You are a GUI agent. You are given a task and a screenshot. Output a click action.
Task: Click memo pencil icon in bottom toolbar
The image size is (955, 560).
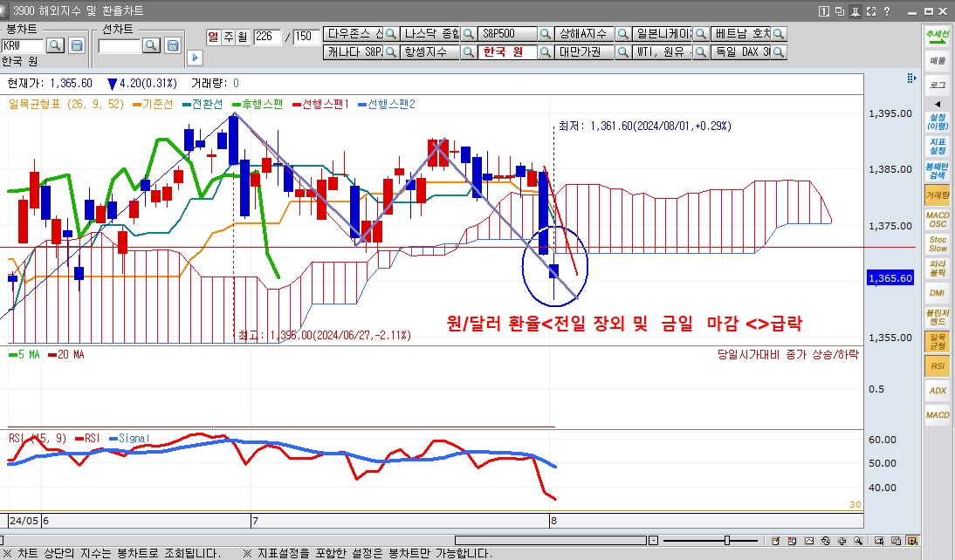pyautogui.click(x=775, y=541)
